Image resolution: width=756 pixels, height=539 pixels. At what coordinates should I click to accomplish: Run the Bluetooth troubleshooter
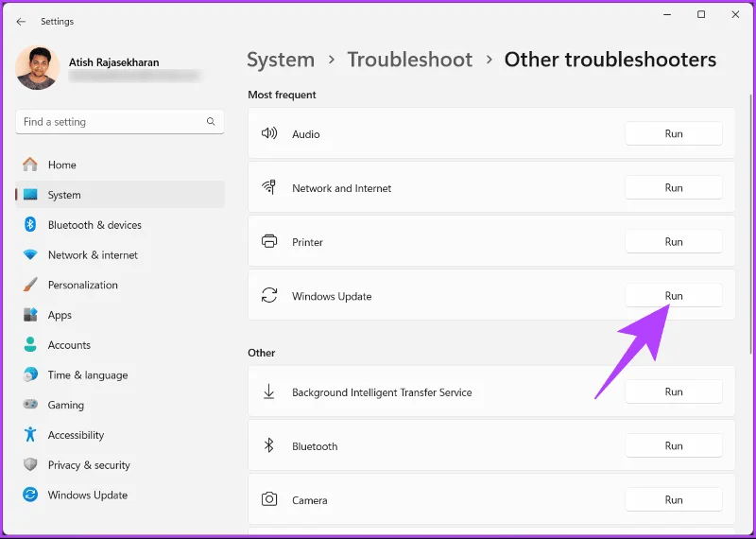674,445
